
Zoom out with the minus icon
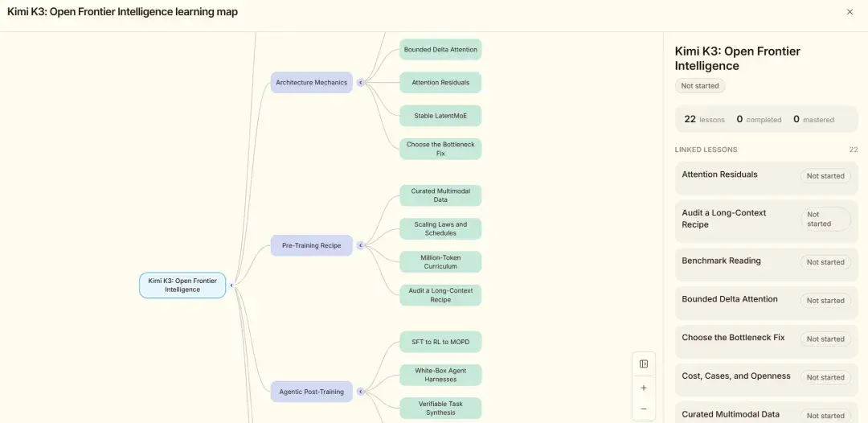(x=643, y=409)
